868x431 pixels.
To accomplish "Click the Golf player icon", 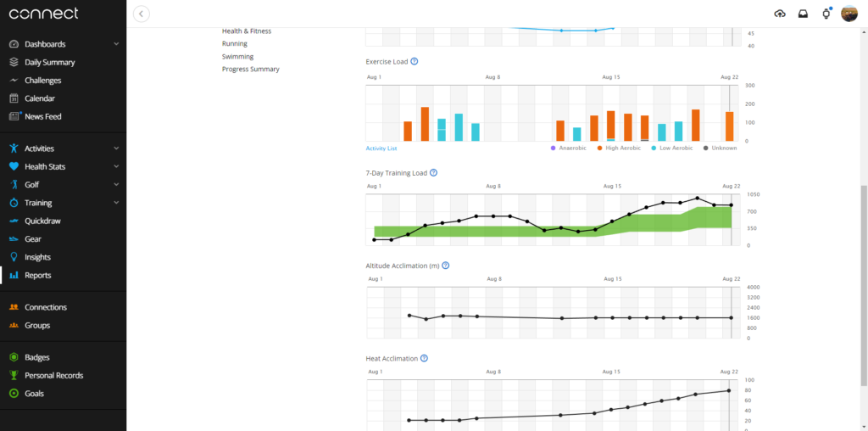I will coord(14,184).
